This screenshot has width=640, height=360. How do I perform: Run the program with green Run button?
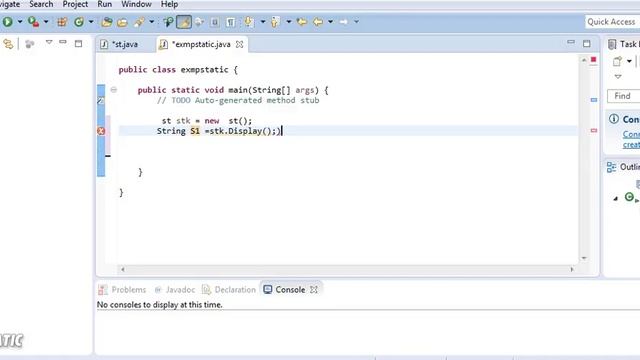pos(7,22)
